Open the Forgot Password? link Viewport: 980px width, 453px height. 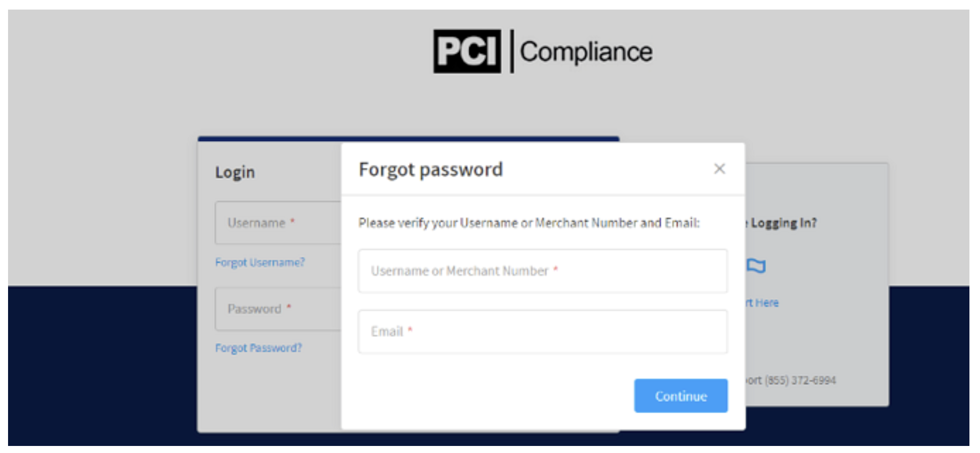[x=259, y=348]
